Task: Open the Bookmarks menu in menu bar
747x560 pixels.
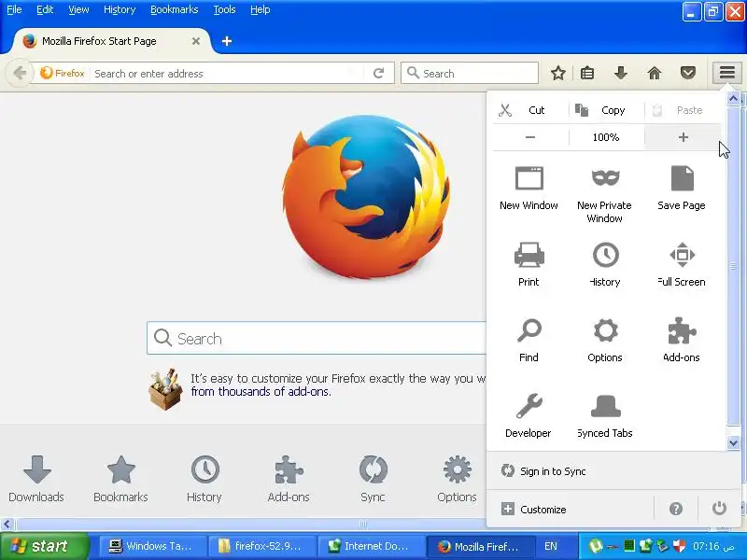Action: [x=175, y=9]
